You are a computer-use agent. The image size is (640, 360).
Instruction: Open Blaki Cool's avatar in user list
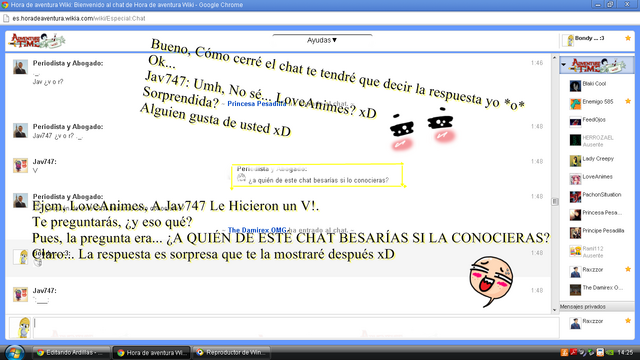click(x=575, y=86)
